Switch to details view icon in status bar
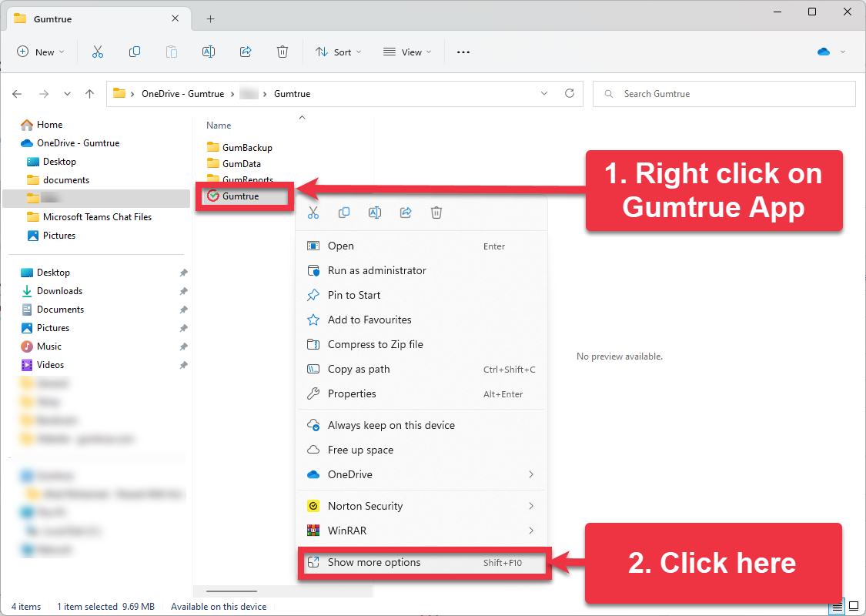866x616 pixels. [x=838, y=608]
